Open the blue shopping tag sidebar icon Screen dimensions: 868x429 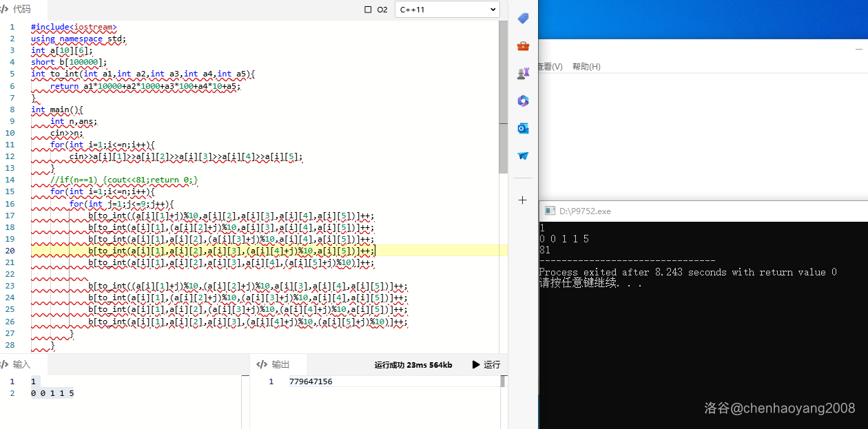(x=523, y=19)
